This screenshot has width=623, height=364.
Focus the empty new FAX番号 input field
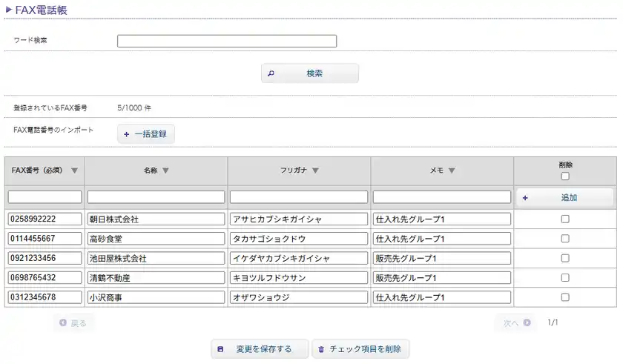[45, 197]
